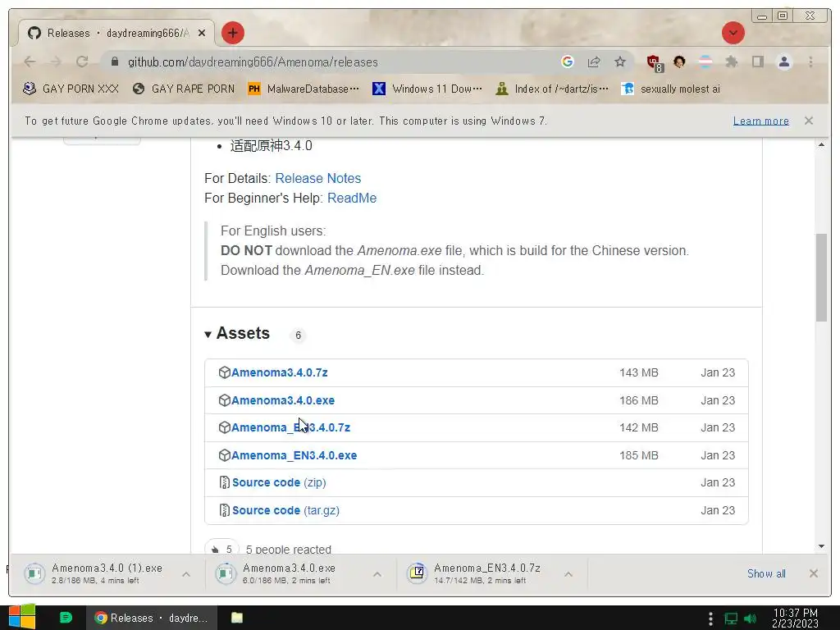This screenshot has width=840, height=630.
Task: Dismiss the Chrome update infobar
Action: 808,121
